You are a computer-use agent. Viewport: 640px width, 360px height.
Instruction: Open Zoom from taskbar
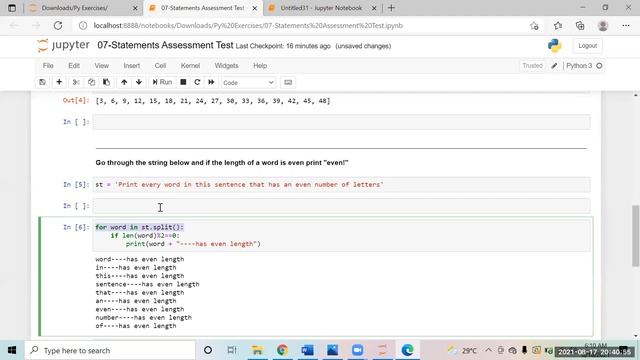tap(358, 350)
